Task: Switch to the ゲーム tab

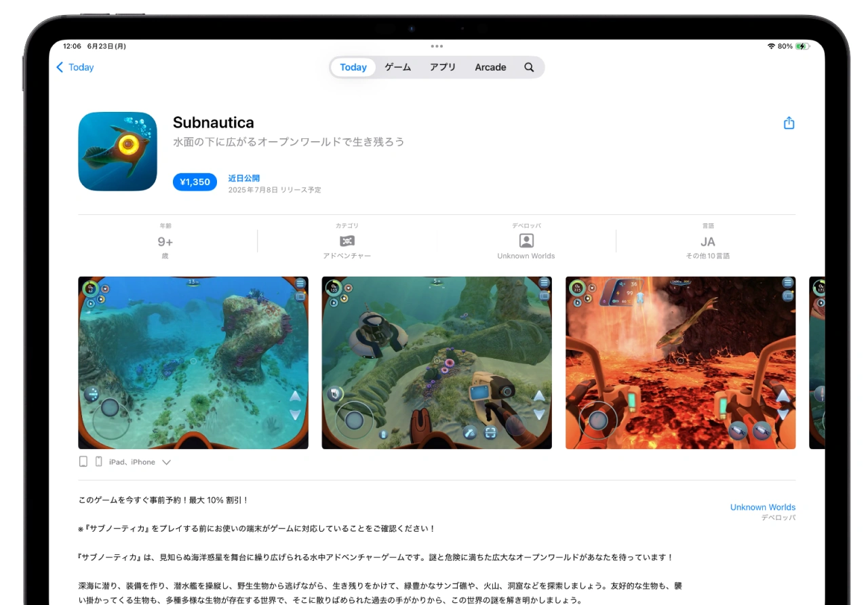Action: [x=397, y=67]
